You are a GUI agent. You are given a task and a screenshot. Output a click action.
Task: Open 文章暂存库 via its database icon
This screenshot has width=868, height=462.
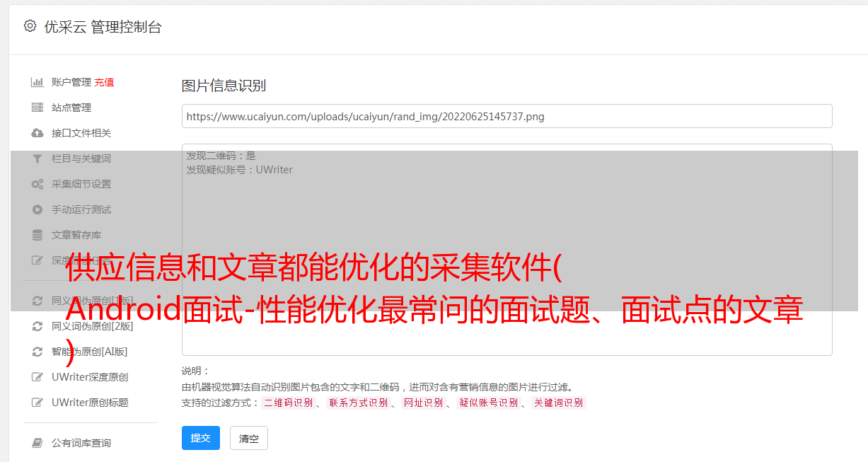[37, 235]
